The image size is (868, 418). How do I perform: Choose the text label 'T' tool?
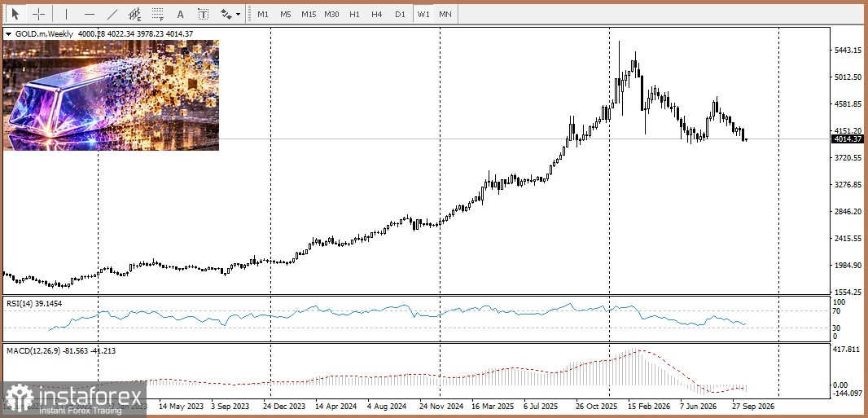204,15
